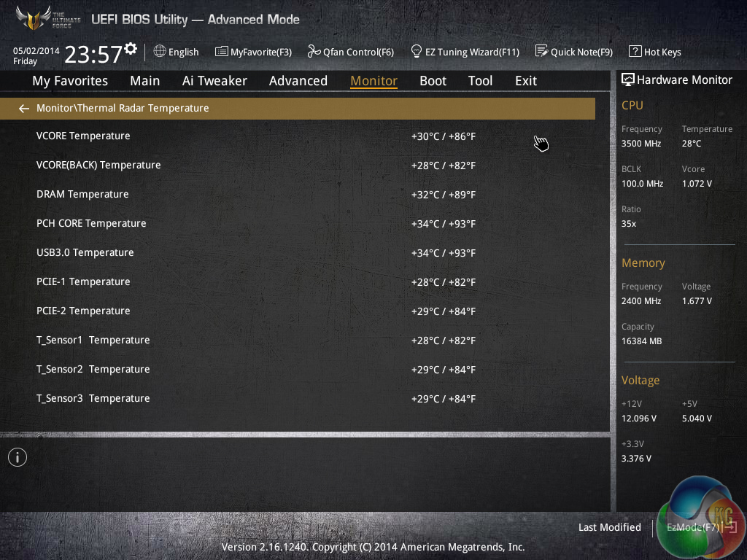Click the +3.3V reading 3.376 V
This screenshot has height=560, width=747.
coord(636,459)
